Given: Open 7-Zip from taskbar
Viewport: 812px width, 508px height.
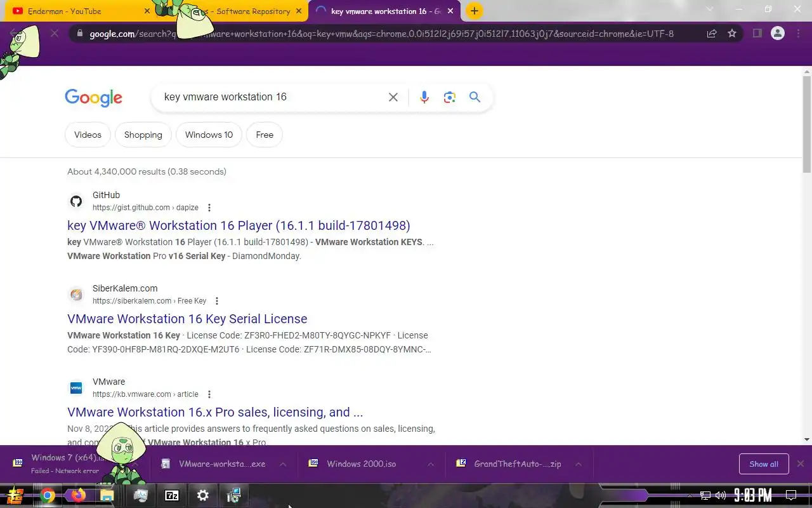Looking at the screenshot, I should point(172,495).
